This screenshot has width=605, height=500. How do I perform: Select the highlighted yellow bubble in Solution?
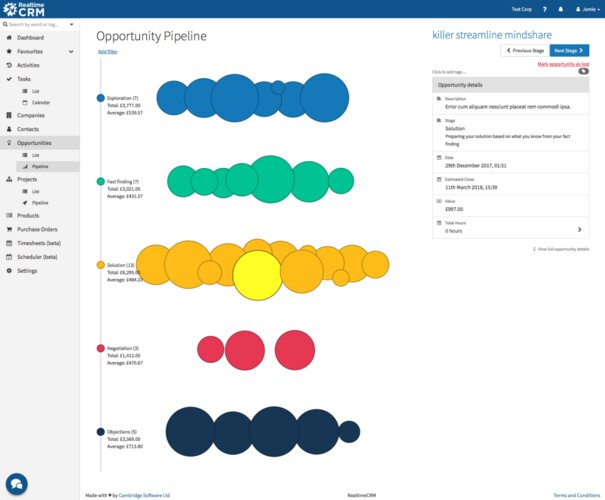pyautogui.click(x=257, y=275)
